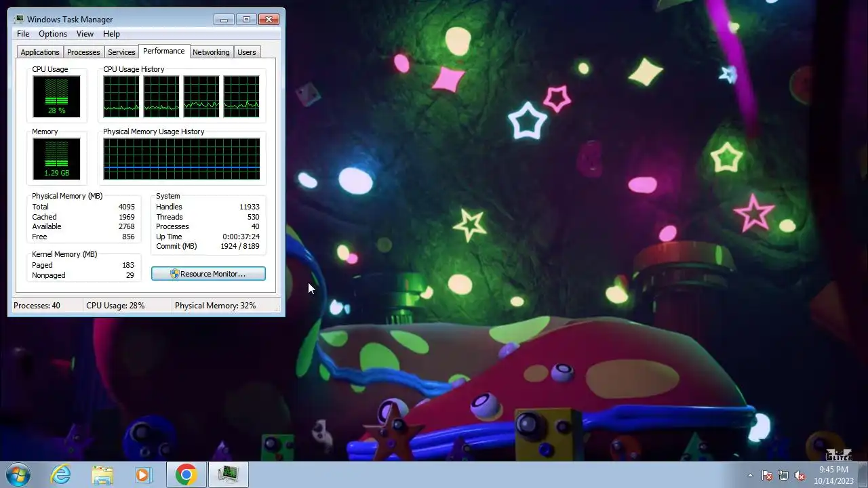Switch to the Processes tab

tap(83, 52)
